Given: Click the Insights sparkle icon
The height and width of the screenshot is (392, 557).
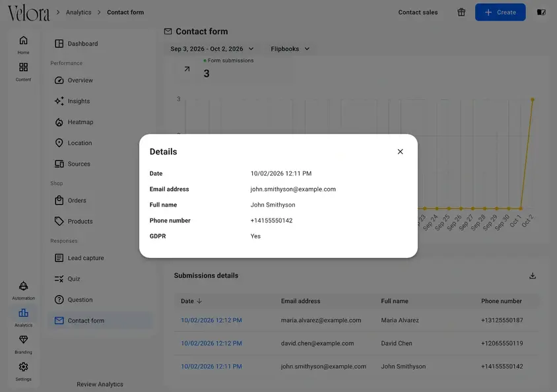Looking at the screenshot, I should (x=59, y=101).
